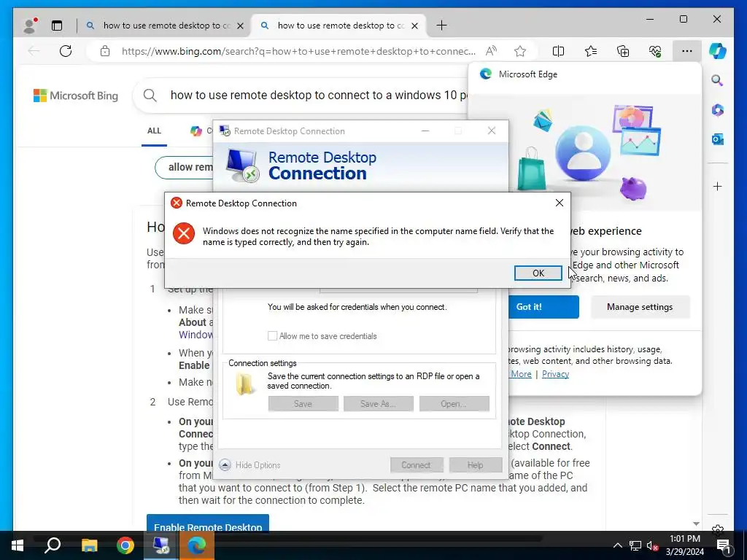Switch to Remote Desktop taskbar icon

161,545
